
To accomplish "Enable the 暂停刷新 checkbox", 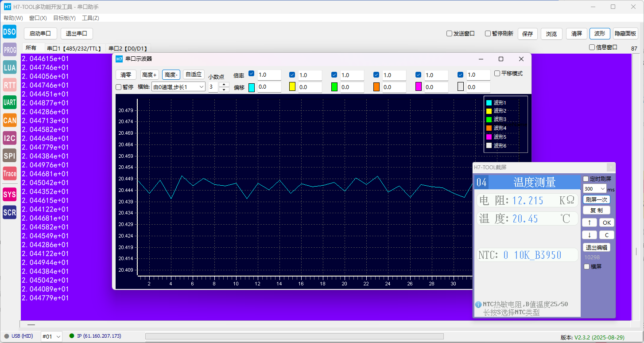I will click(x=488, y=34).
